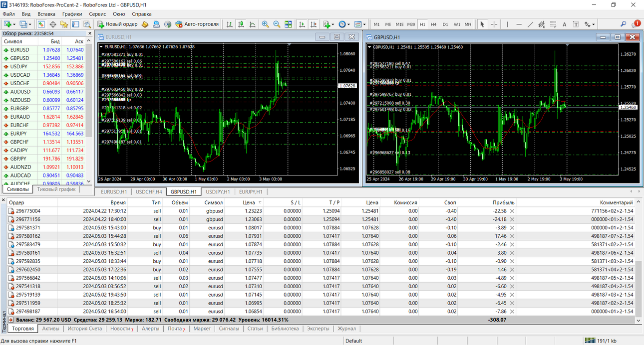Toggle Авто-торговля auto trading
Screen dimensions: 644x345
coord(197,24)
